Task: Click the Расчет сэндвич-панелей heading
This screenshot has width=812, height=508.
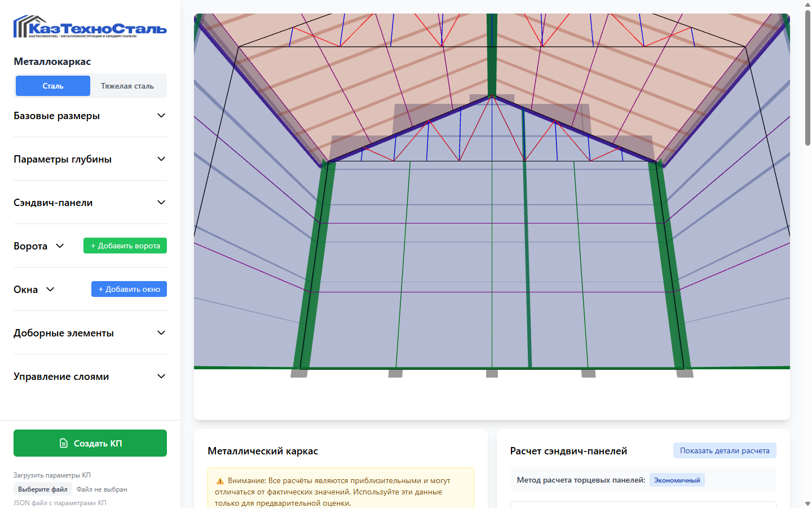Action: (x=568, y=451)
